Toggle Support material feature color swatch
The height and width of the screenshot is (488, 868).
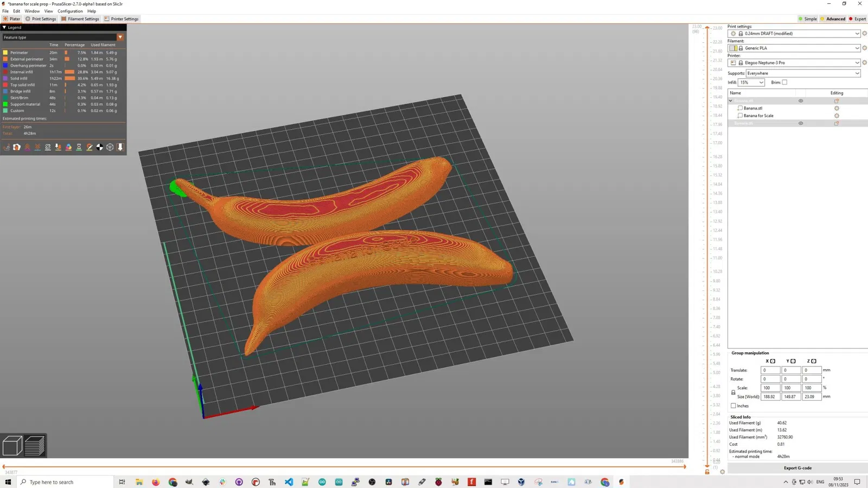pos(5,104)
